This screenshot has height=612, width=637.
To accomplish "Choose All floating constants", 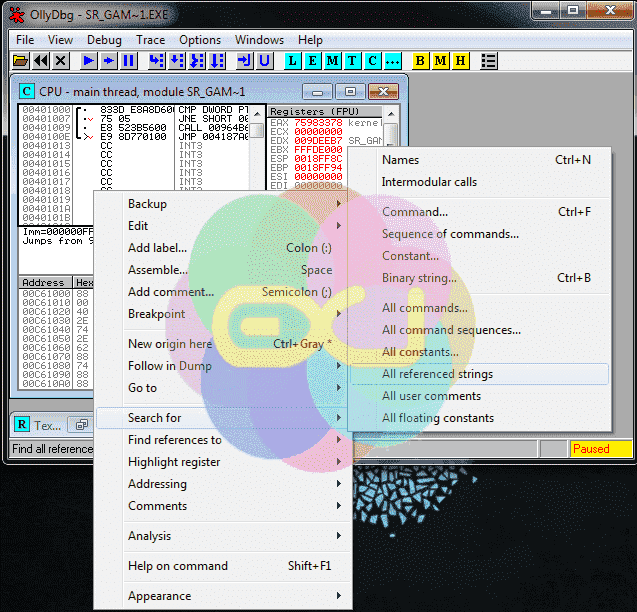I will pyautogui.click(x=480, y=418).
